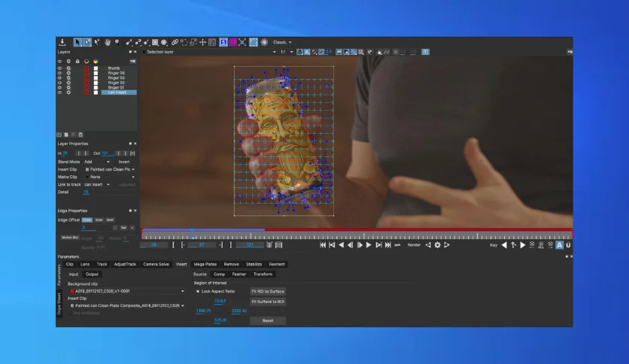This screenshot has height=364, width=629.
Task: Pick the create ellipse spline tool
Action: point(164,42)
